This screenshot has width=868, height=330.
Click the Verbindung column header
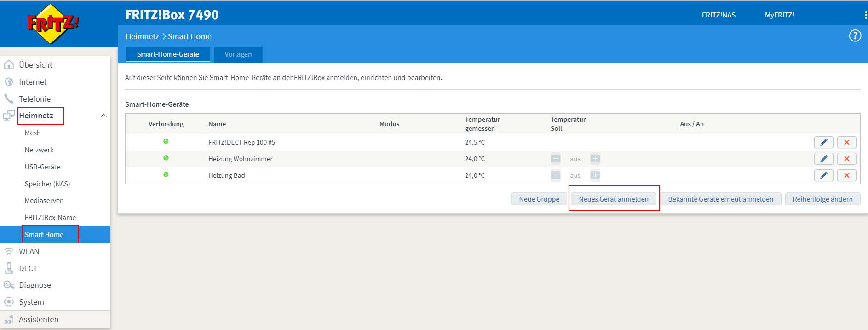pyautogui.click(x=166, y=124)
